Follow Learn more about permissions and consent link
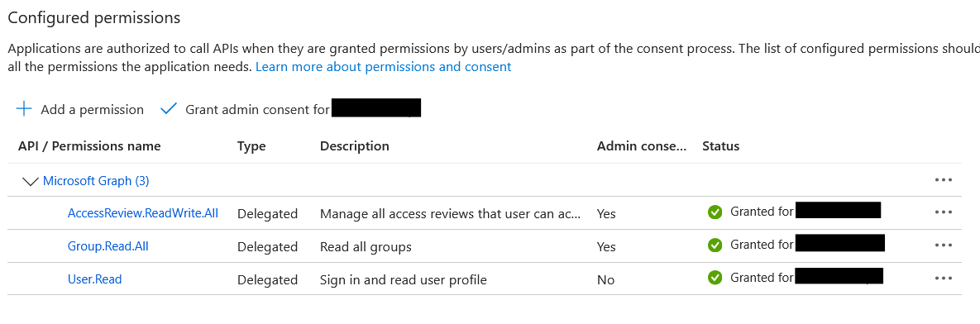 [x=383, y=66]
